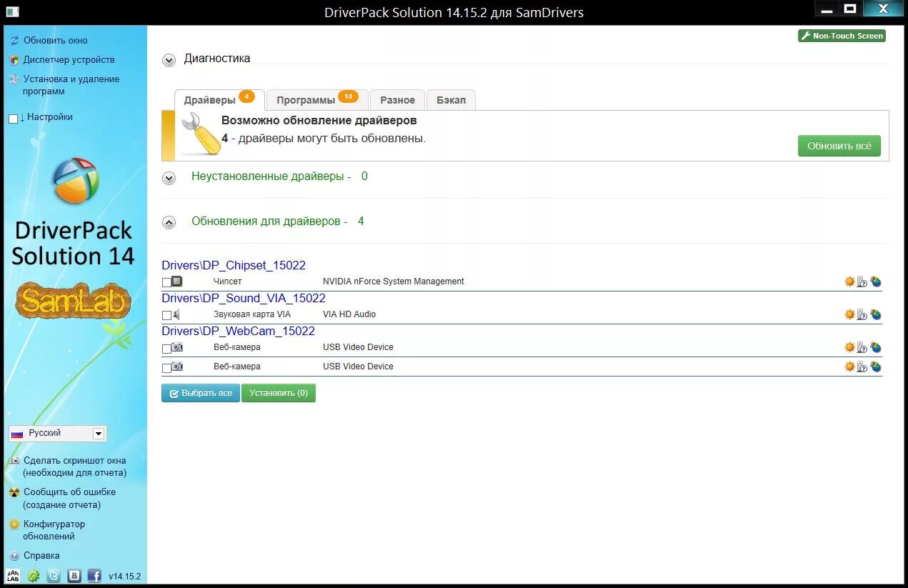Click the Звуковая карта VIA text
Screen dimensions: 908x588
pyautogui.click(x=252, y=314)
